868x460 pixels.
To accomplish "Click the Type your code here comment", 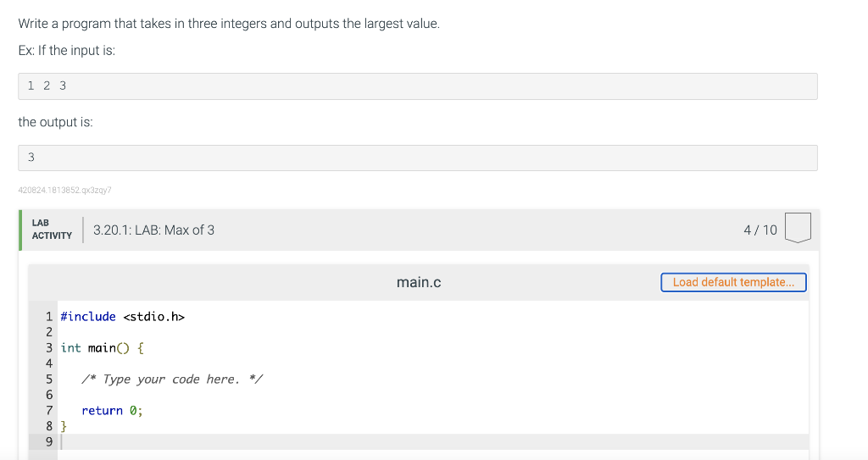I will pyautogui.click(x=171, y=380).
